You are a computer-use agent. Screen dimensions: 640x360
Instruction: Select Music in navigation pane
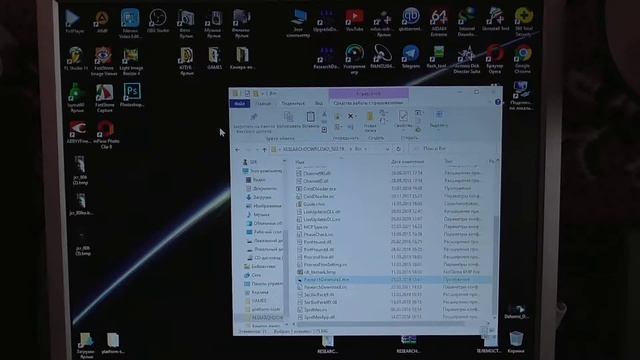(x=258, y=215)
